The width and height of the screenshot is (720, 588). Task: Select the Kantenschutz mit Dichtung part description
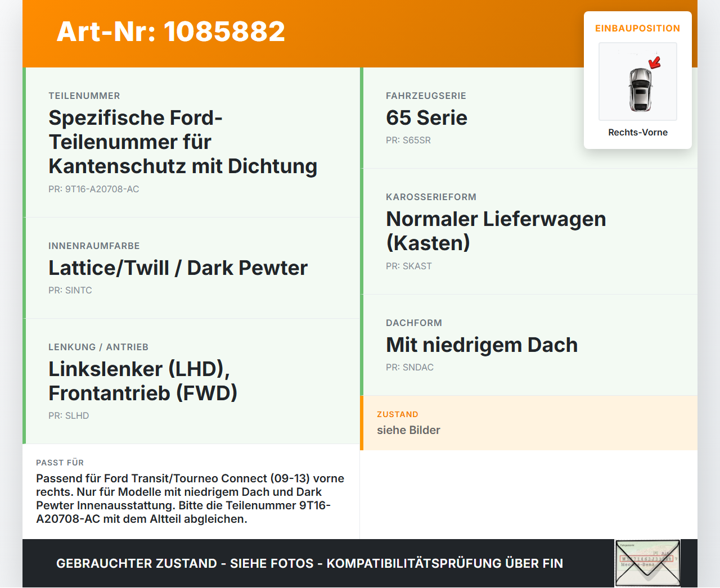click(183, 142)
